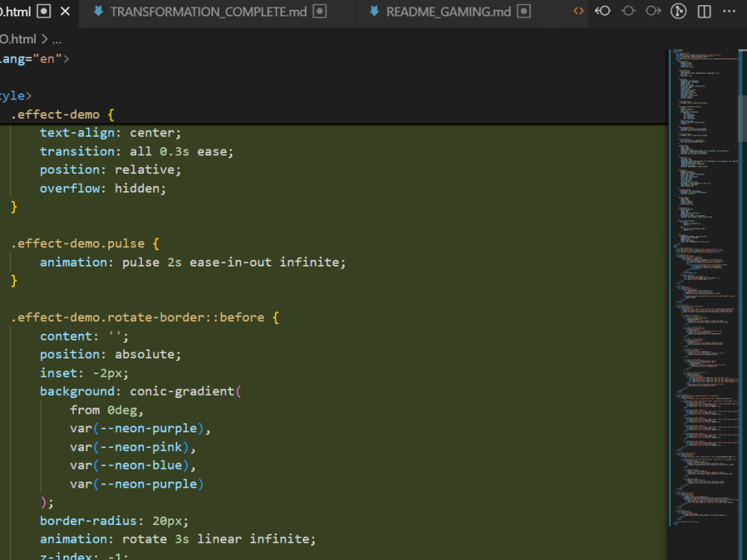
Task: Click the middle commit-node icon in the editor toolbar
Action: tap(628, 11)
